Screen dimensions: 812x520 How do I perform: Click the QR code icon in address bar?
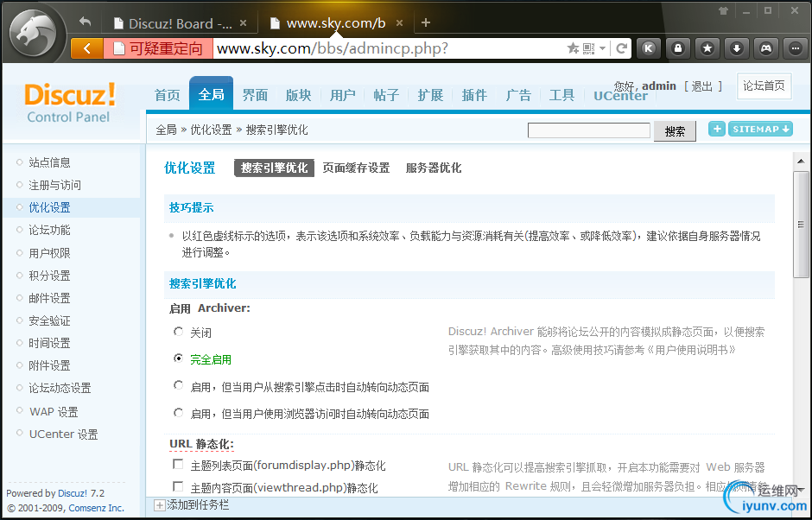tap(588, 48)
